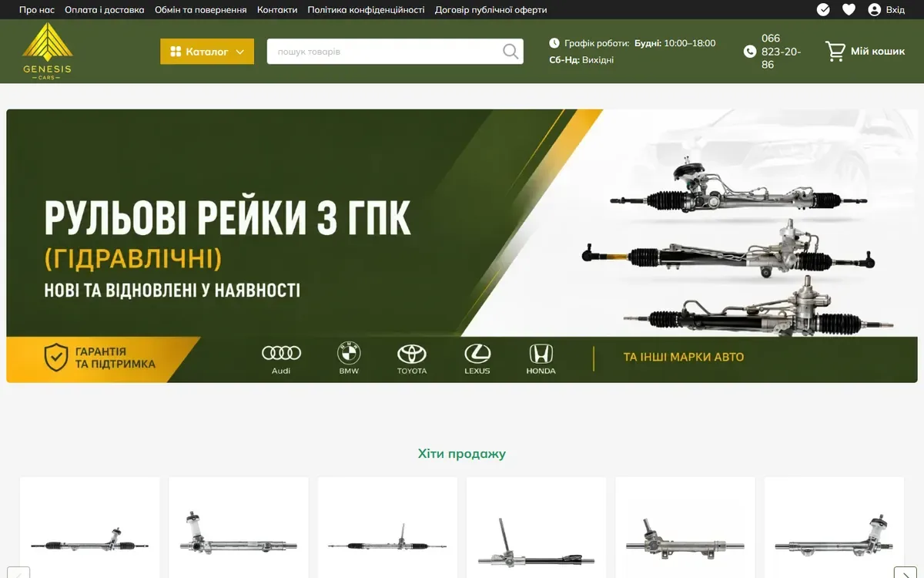The height and width of the screenshot is (578, 924).
Task: Call the phone number 066 823-20-86
Action: point(781,52)
